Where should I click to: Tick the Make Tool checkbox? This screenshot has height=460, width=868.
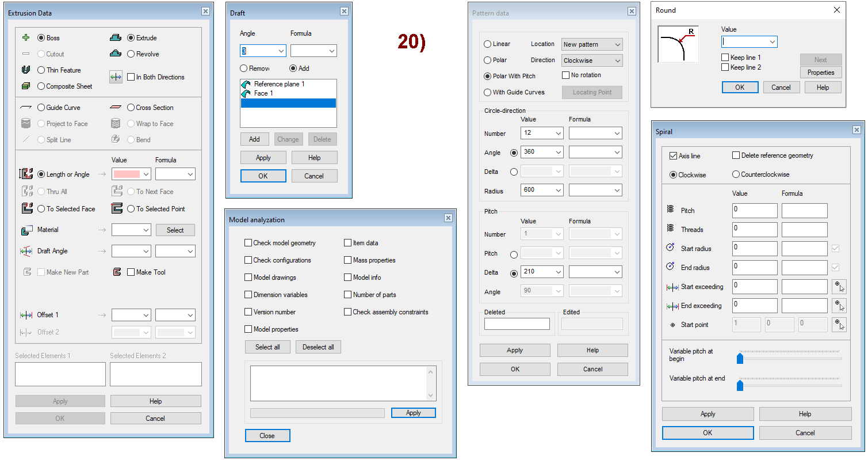131,272
